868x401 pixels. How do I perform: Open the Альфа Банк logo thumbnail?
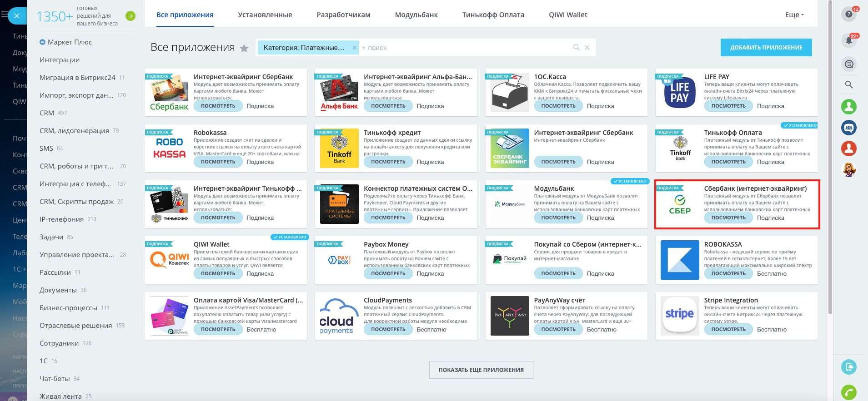[339, 93]
